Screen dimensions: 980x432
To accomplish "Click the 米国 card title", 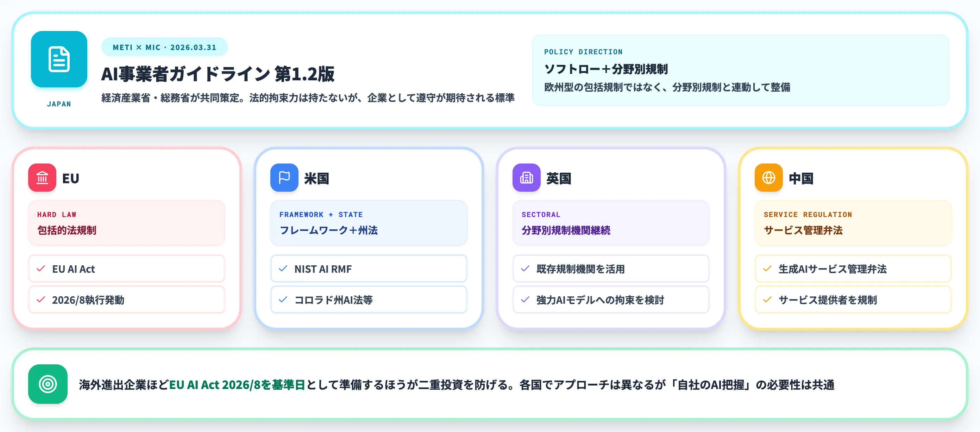I will [316, 178].
